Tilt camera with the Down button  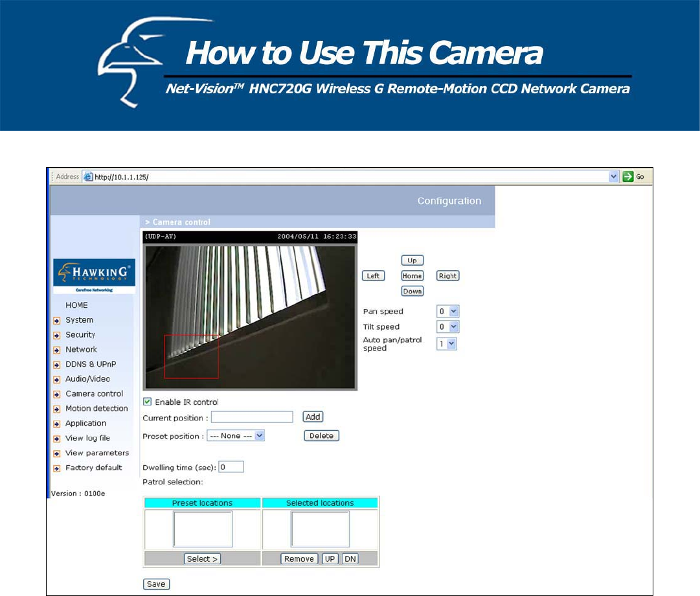tap(412, 292)
